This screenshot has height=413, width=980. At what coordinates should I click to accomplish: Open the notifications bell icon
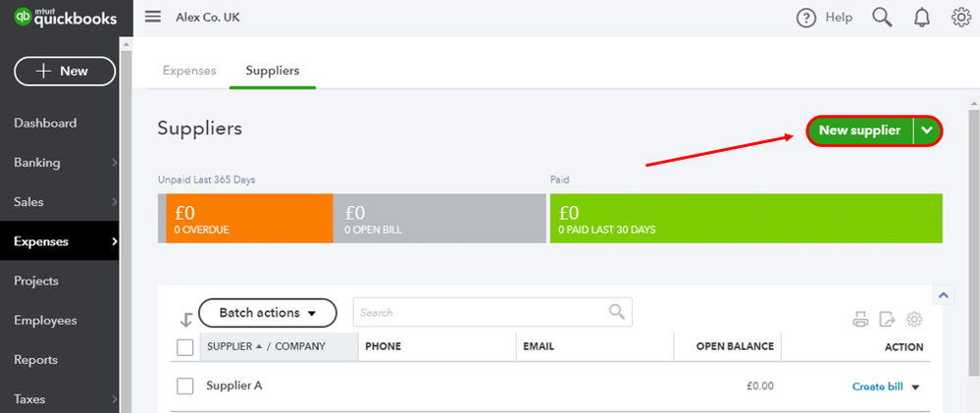(x=922, y=18)
